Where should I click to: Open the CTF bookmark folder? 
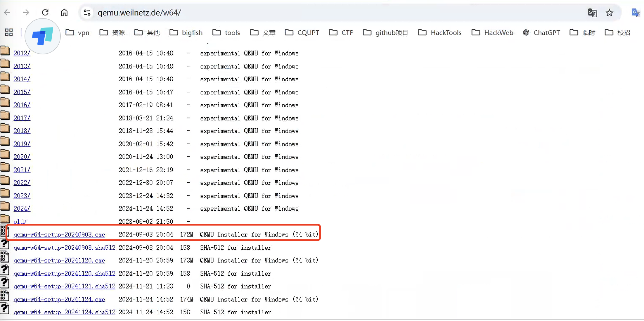pos(341,32)
